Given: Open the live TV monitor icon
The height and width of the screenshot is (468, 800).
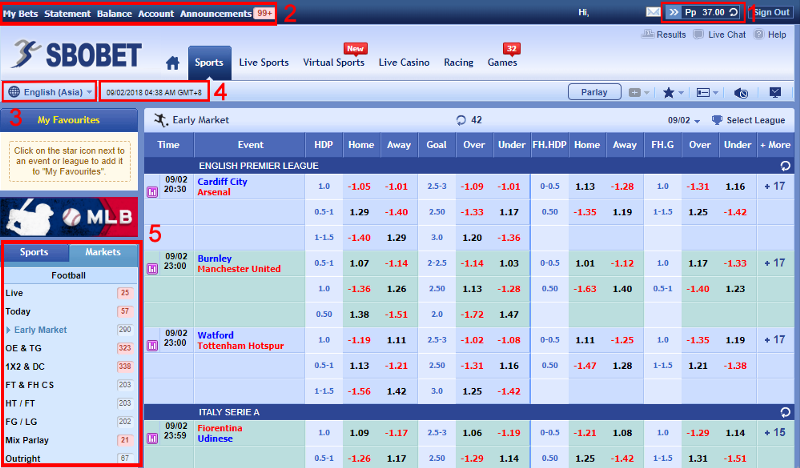Looking at the screenshot, I should (x=775, y=92).
